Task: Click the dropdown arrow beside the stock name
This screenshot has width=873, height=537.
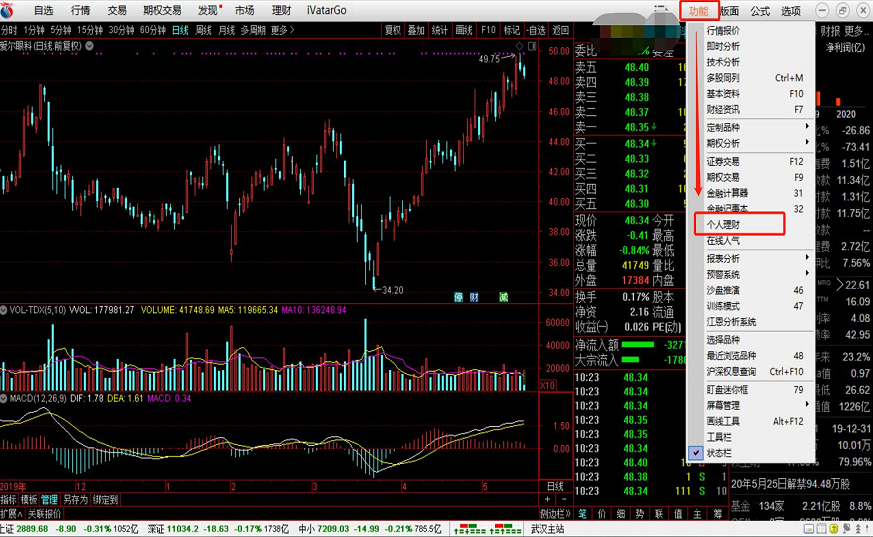Action: click(90, 46)
